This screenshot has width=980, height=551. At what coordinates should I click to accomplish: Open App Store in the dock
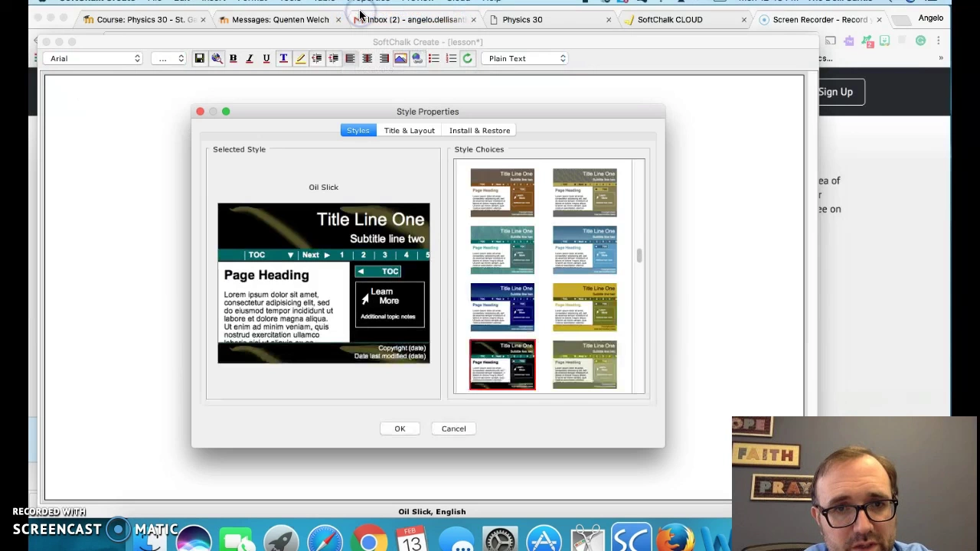pyautogui.click(x=544, y=539)
